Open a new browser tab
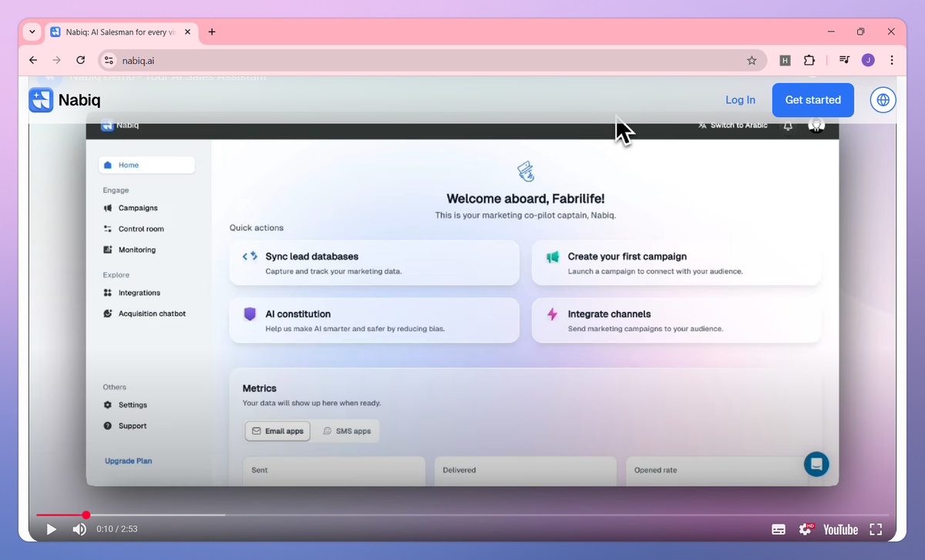Image resolution: width=925 pixels, height=560 pixels. [x=212, y=32]
